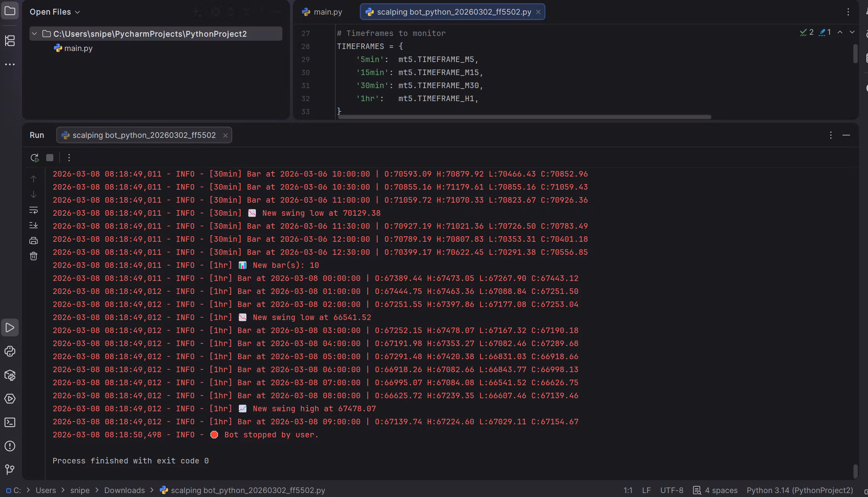Open the Python 3.14 interpreter selector
This screenshot has width=868, height=497.
pyautogui.click(x=800, y=490)
